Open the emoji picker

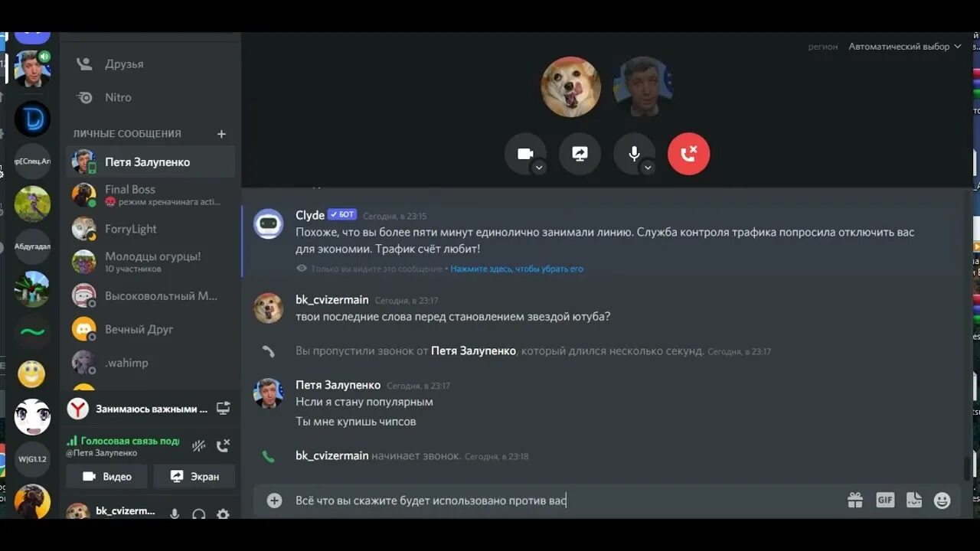(942, 500)
